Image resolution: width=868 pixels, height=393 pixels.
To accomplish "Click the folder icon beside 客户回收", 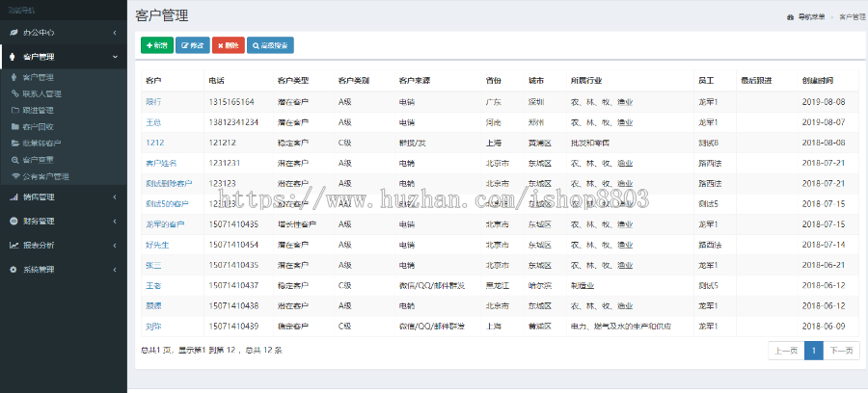I will [x=14, y=127].
